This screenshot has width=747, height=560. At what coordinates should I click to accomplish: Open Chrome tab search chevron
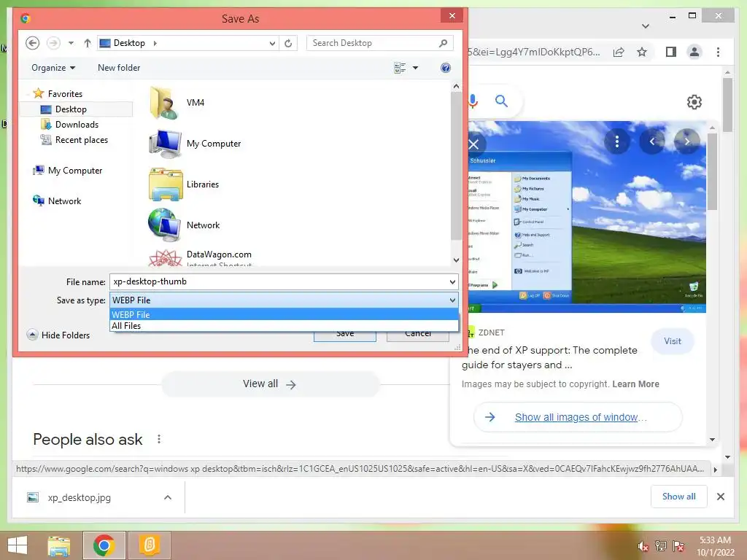(646, 26)
